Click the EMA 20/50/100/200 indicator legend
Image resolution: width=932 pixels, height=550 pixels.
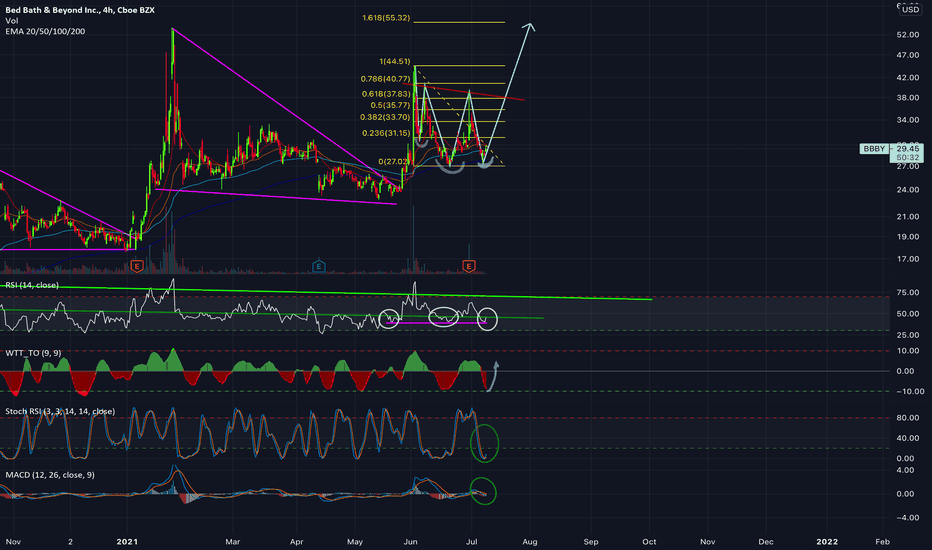point(45,32)
